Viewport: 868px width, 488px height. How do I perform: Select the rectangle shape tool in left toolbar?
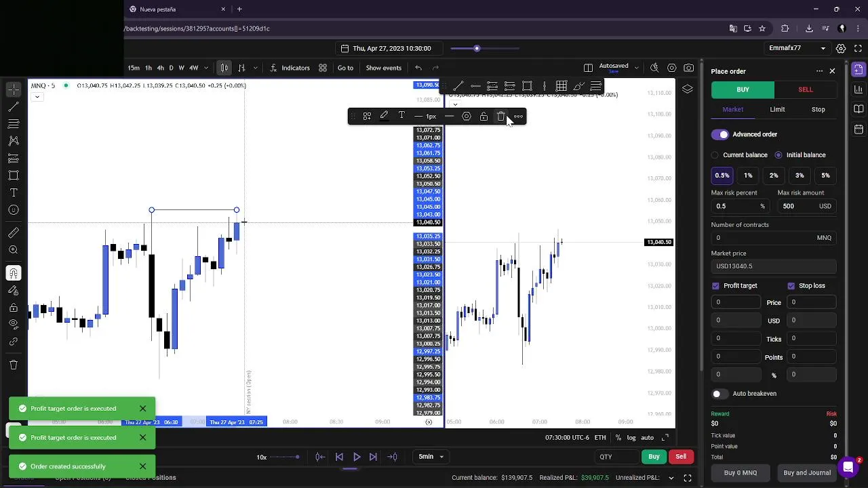[14, 176]
